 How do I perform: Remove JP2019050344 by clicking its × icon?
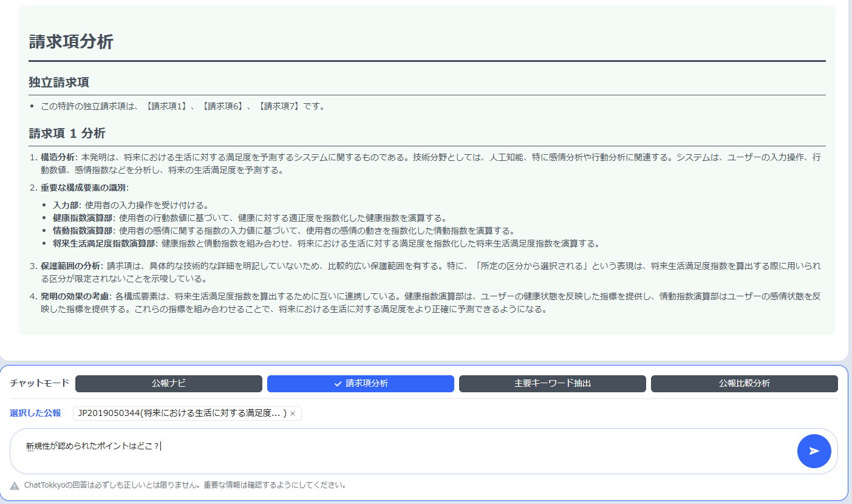pyautogui.click(x=292, y=414)
